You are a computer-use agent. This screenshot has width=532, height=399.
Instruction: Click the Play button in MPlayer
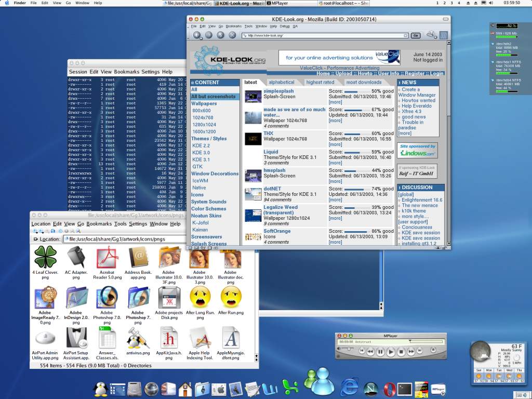tap(391, 352)
